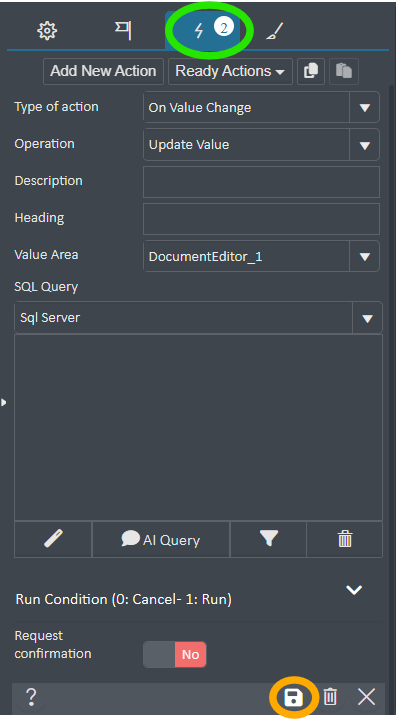Open the paintbrush style tab
The image size is (396, 719).
point(275,31)
